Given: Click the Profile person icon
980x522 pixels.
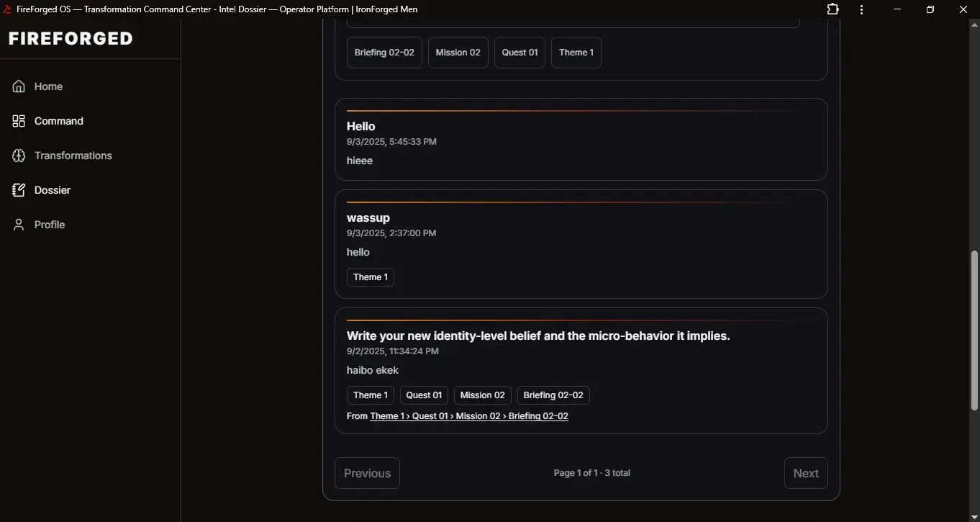Looking at the screenshot, I should click(19, 225).
